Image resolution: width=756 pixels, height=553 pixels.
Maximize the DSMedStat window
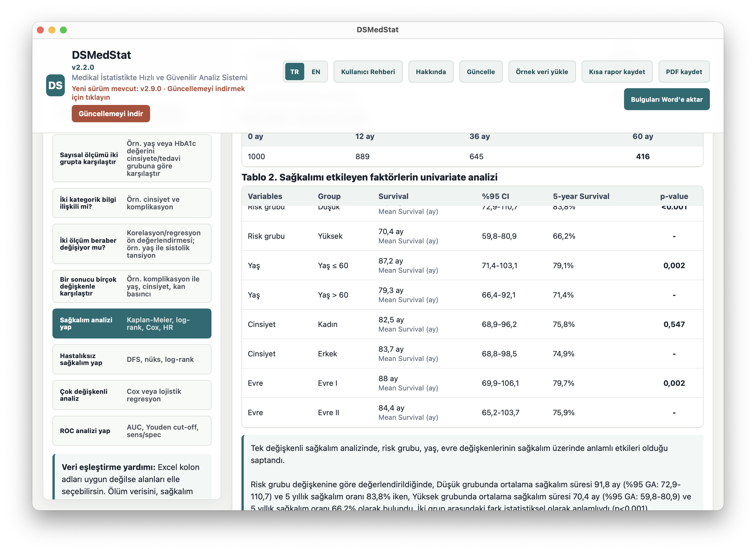click(x=63, y=30)
